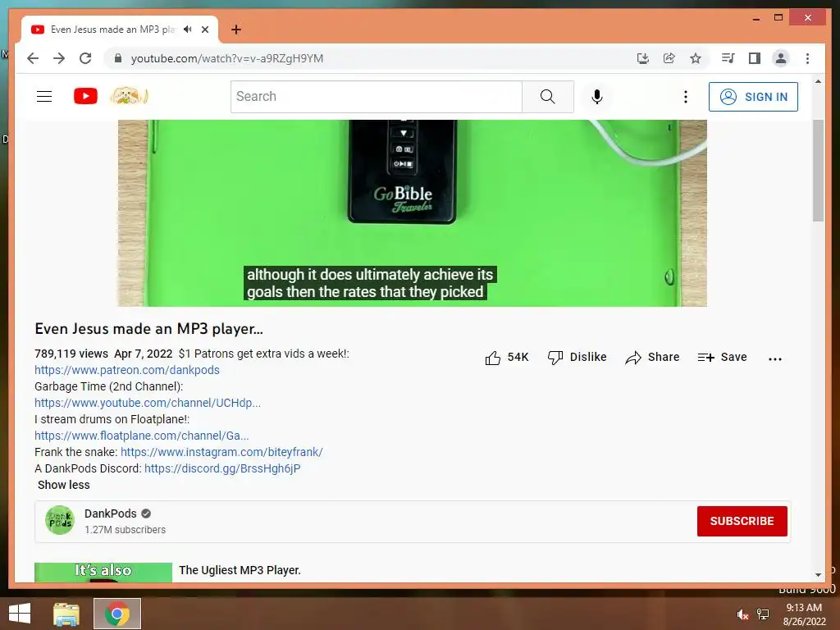Open the Garbage Time channel link
The image size is (840, 630).
point(148,403)
